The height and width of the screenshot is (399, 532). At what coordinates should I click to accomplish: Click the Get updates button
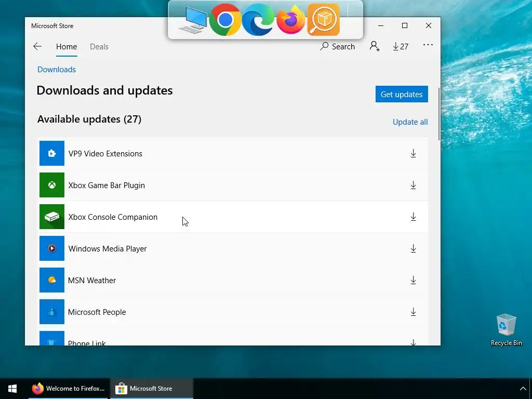(402, 94)
